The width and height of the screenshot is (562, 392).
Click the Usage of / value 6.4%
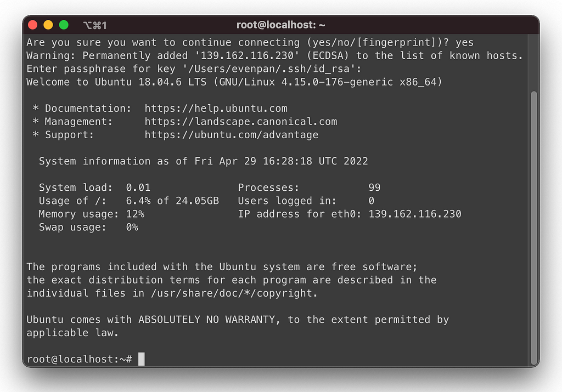pos(138,201)
